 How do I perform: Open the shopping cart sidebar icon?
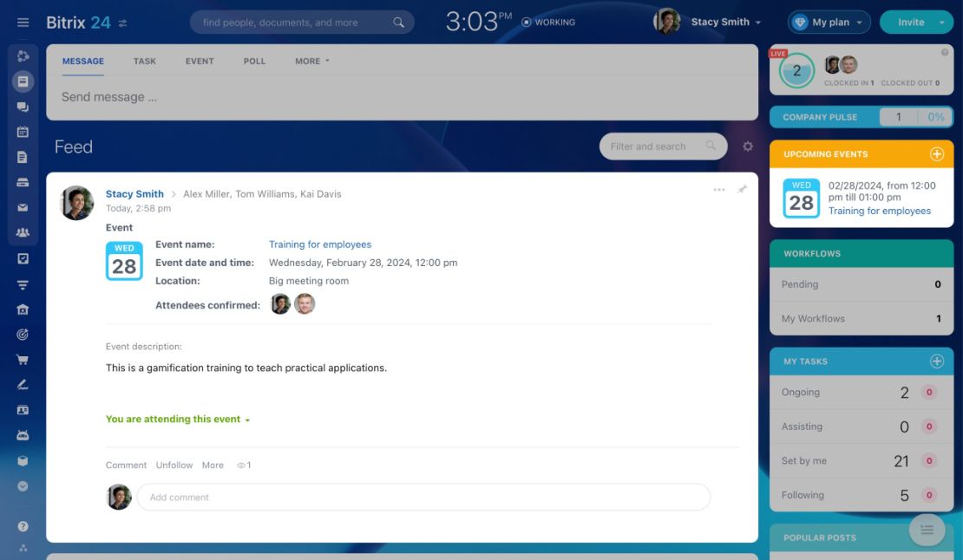pos(23,360)
